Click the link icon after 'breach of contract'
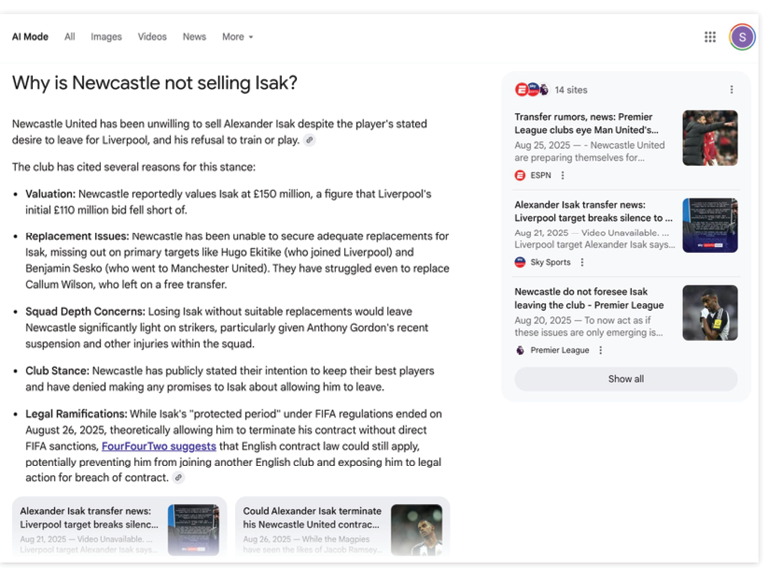Screen dimensions: 780x571 click(178, 477)
